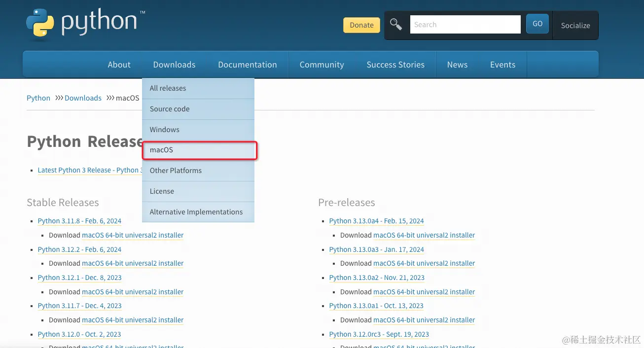Open the News nav item
Image resolution: width=644 pixels, height=348 pixels.
coord(457,65)
